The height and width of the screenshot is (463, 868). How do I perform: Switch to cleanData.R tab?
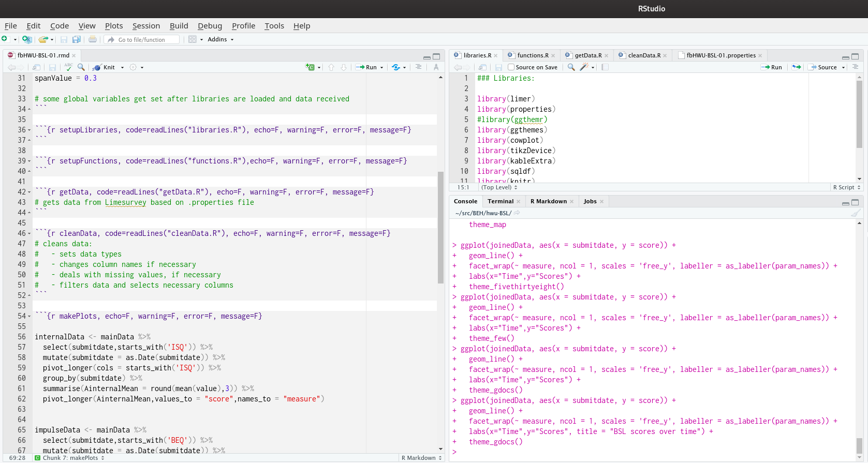[644, 55]
